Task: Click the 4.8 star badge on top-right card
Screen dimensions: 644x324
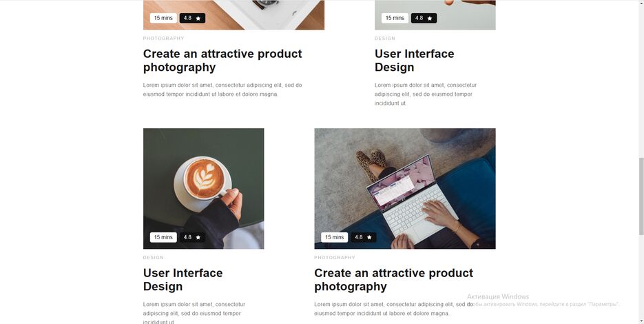Action: [x=424, y=18]
